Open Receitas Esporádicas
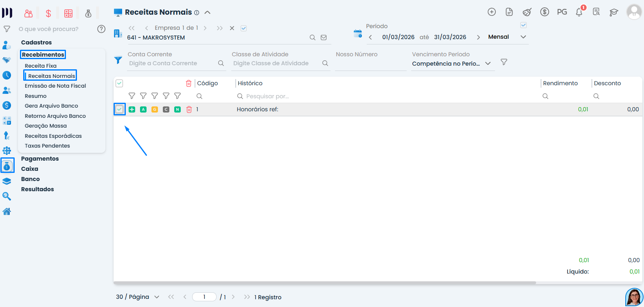This screenshot has height=307, width=644. [x=53, y=136]
